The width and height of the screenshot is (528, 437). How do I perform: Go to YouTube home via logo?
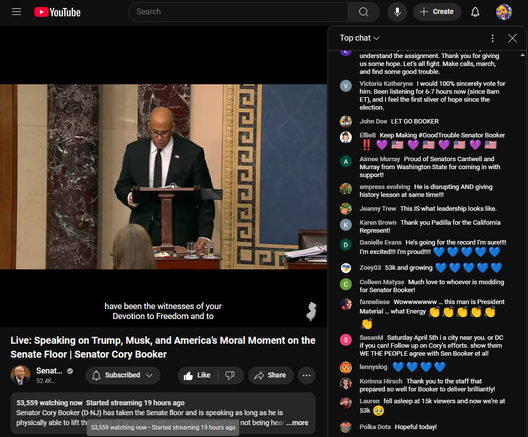[57, 12]
